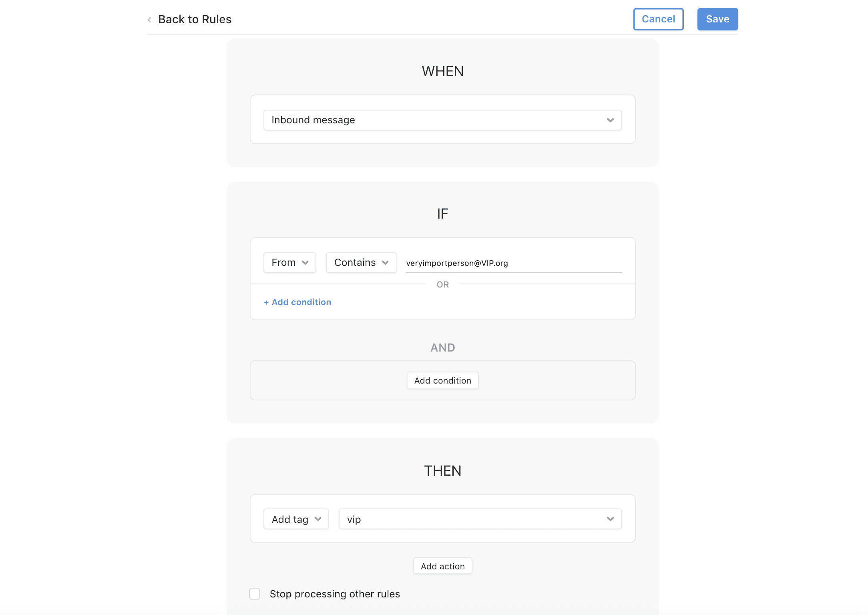Open the Contains operator dropdown

coord(361,263)
